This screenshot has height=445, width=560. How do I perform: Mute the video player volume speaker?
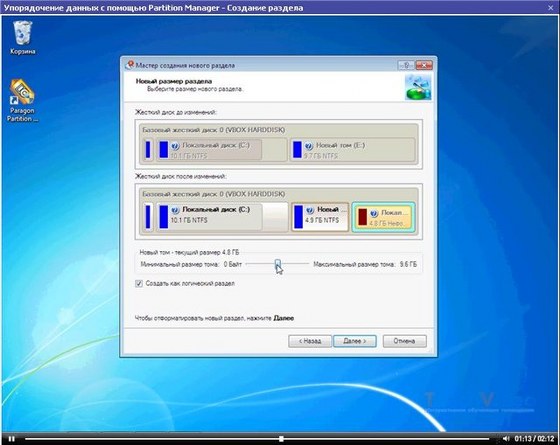[x=506, y=438]
